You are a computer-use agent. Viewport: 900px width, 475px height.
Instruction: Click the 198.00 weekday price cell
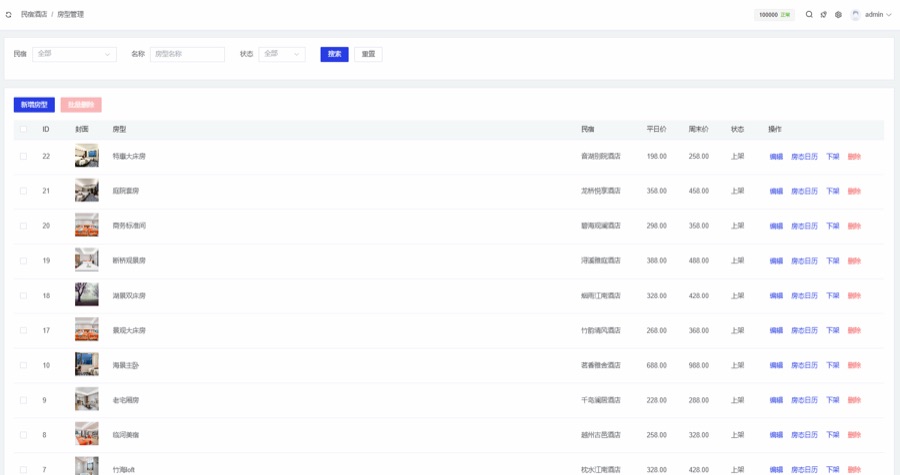pyautogui.click(x=657, y=156)
